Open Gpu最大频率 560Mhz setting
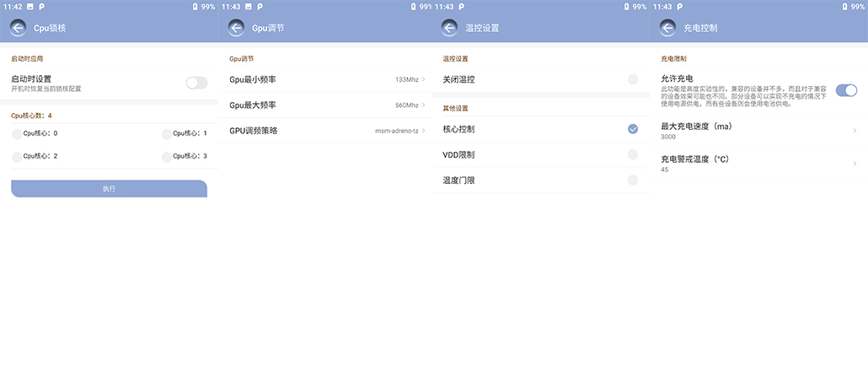Viewport: 868px width, 388px height. [x=326, y=105]
